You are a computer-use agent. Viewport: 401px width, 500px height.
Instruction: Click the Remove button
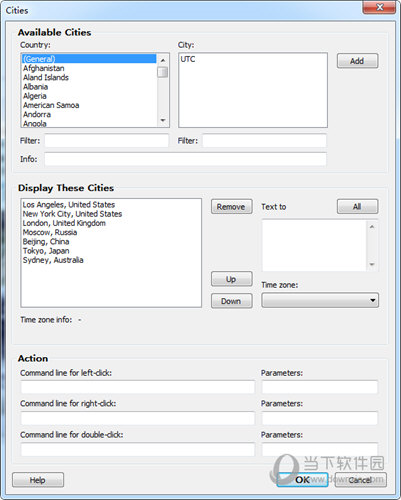232,207
